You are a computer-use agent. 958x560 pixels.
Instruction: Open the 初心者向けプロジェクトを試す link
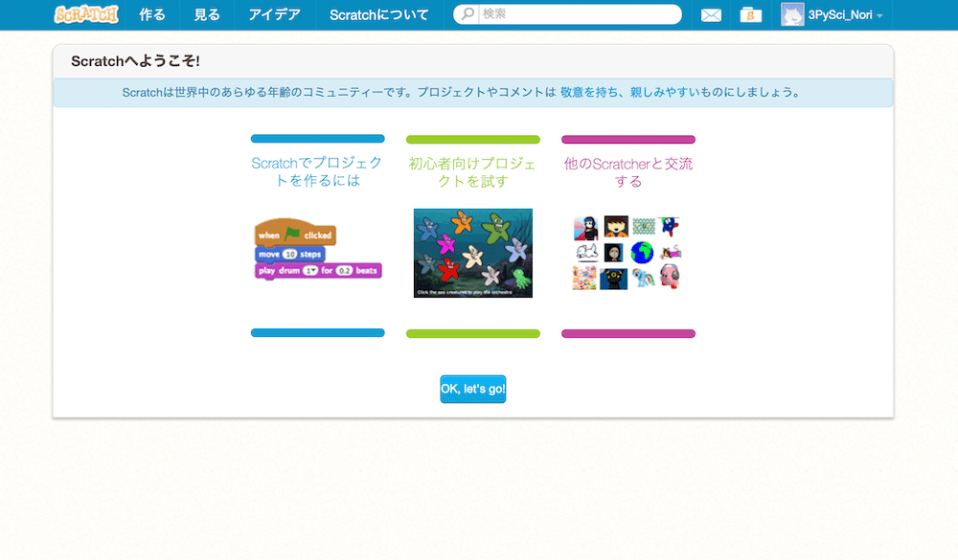[x=472, y=172]
